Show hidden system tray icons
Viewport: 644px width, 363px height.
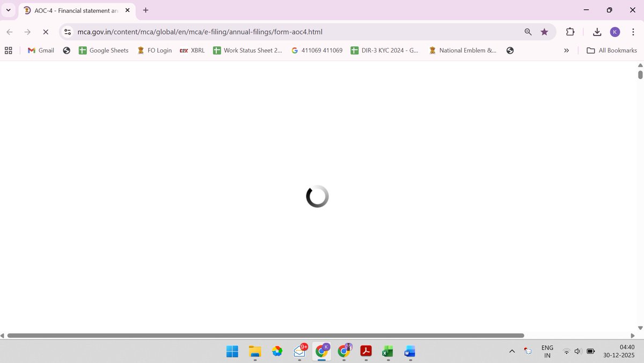tap(512, 351)
